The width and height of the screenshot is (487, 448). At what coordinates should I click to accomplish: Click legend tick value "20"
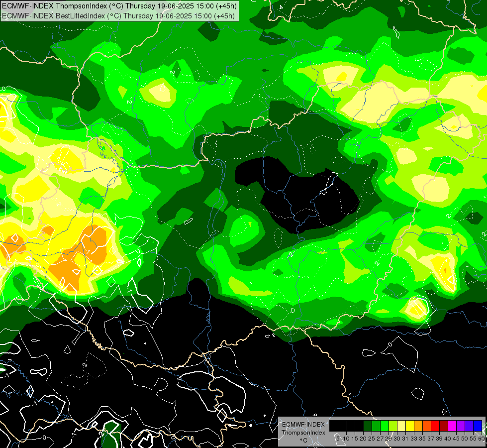363,439
